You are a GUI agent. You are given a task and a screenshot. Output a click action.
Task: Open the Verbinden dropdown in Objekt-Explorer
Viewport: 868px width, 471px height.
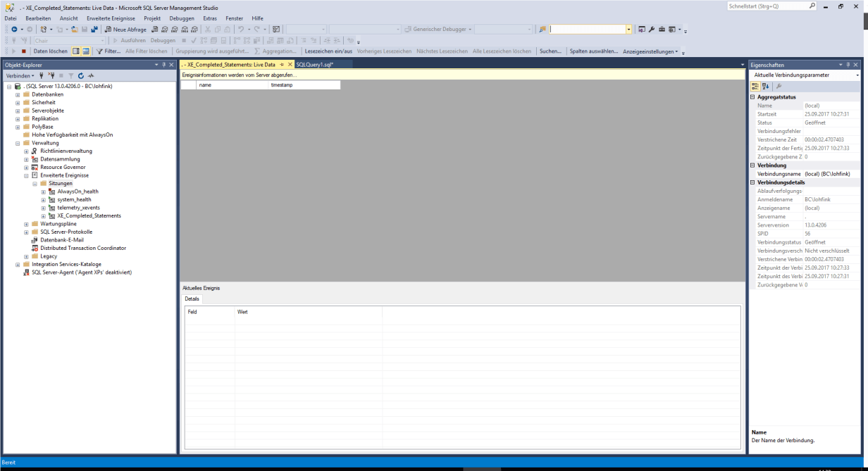(x=20, y=75)
